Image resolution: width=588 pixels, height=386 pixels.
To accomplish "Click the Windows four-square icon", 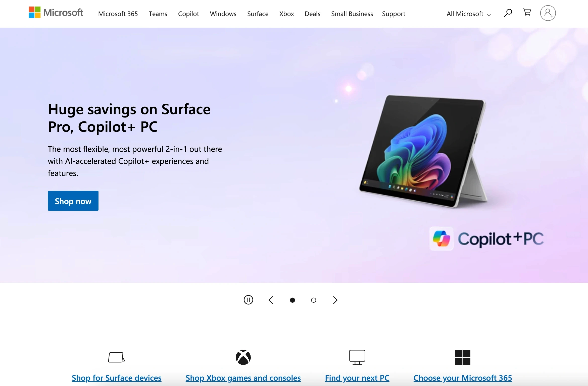I will [x=463, y=357].
